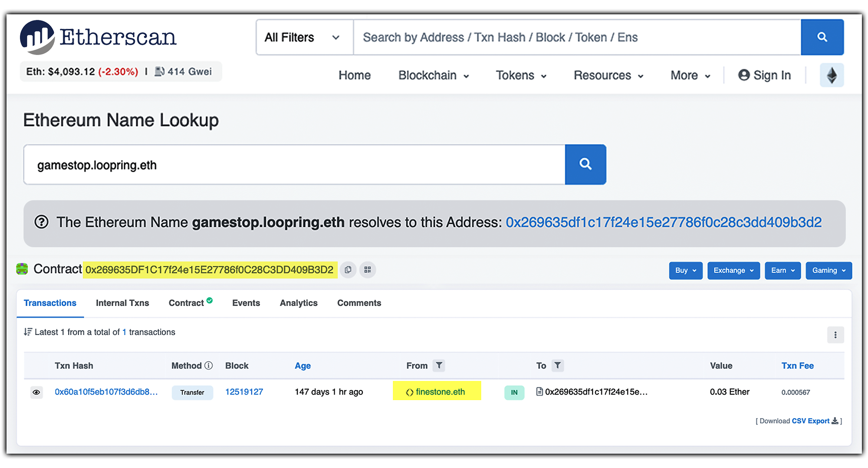
Task: Open the finestone.eth sender link
Action: click(440, 392)
